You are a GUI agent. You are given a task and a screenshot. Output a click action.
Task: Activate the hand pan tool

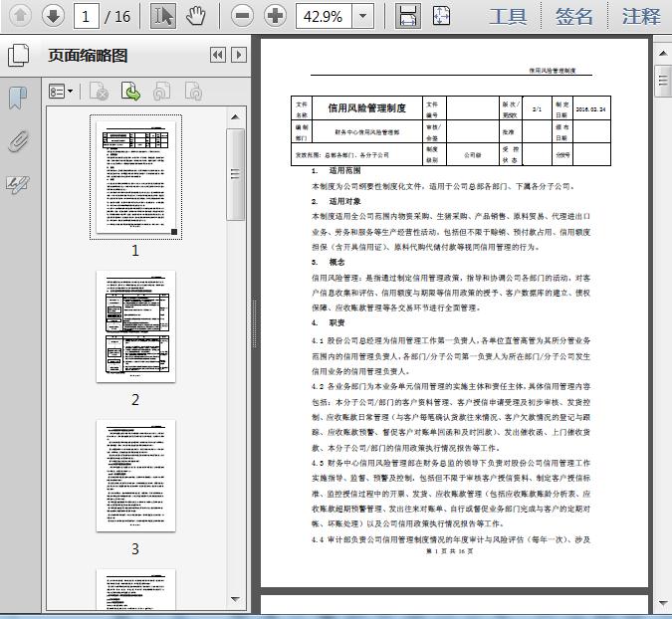[196, 16]
